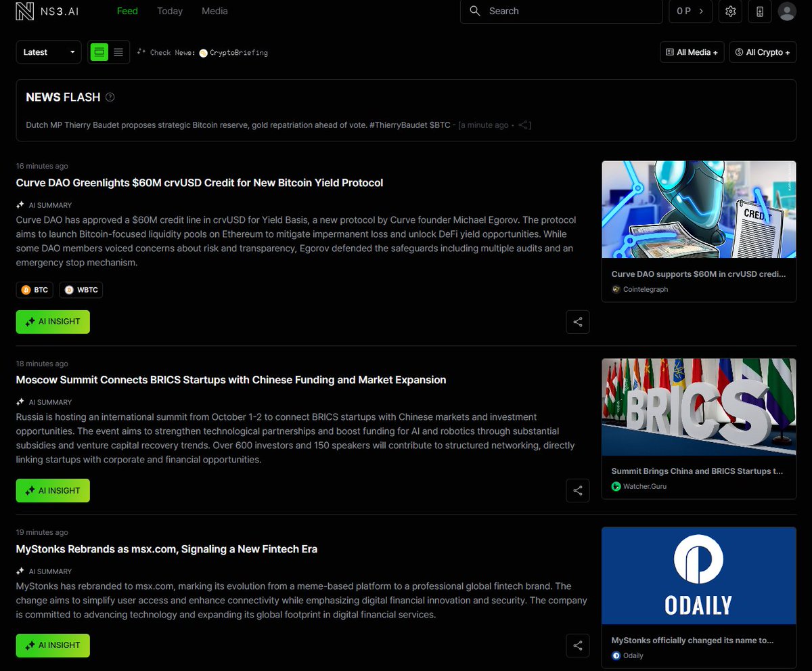The image size is (812, 671).
Task: Click the mobile app phone icon
Action: coord(760,11)
